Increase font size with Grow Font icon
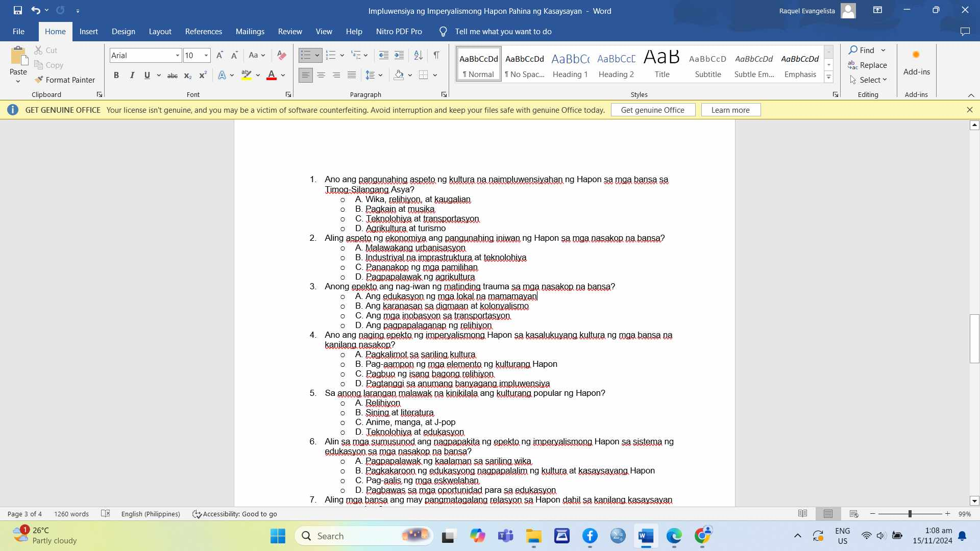This screenshot has height=551, width=980. point(219,55)
